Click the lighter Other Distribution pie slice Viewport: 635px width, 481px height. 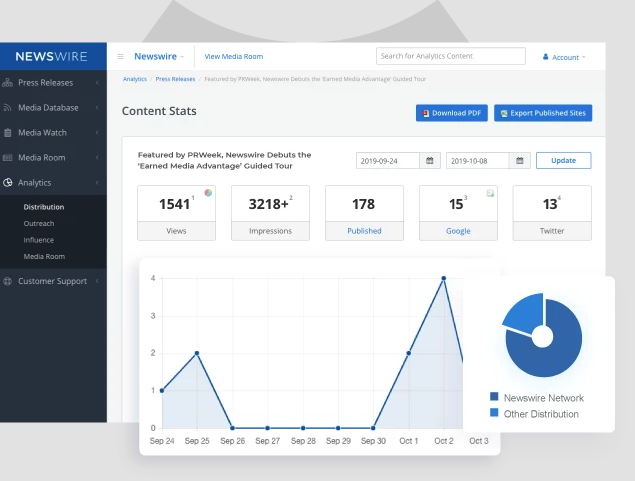pyautogui.click(x=526, y=313)
